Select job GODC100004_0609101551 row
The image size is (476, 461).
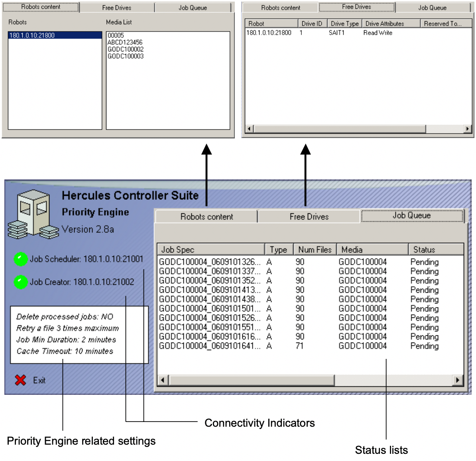pos(311,327)
